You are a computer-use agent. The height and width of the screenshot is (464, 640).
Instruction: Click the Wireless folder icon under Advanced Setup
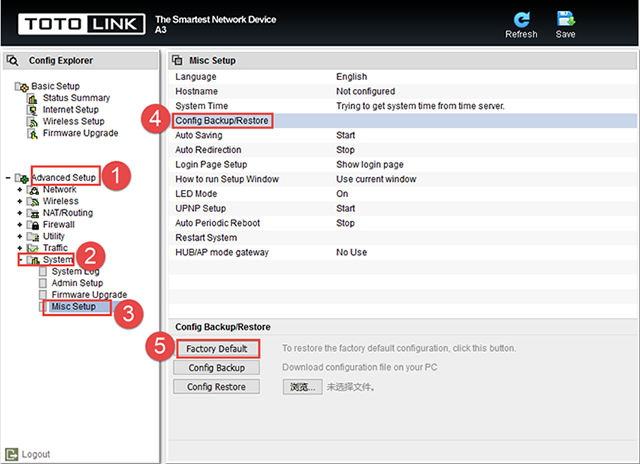coord(33,202)
